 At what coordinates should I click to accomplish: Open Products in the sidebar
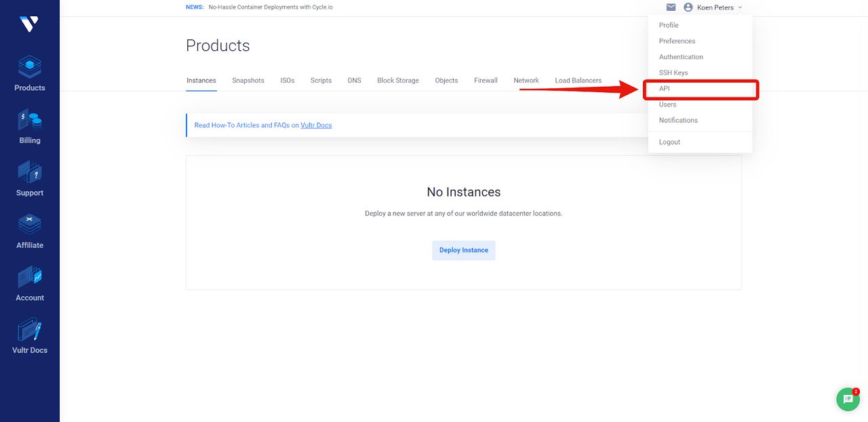pos(30,74)
